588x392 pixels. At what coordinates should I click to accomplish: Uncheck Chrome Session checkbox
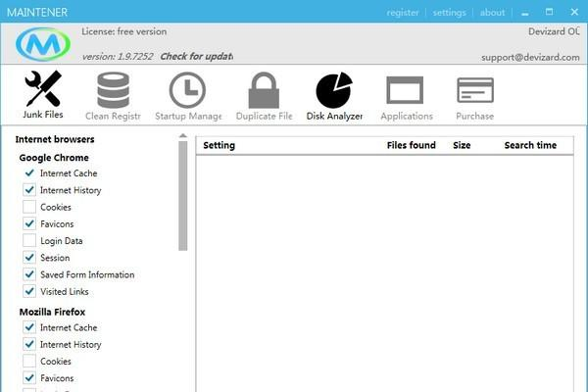(x=29, y=258)
